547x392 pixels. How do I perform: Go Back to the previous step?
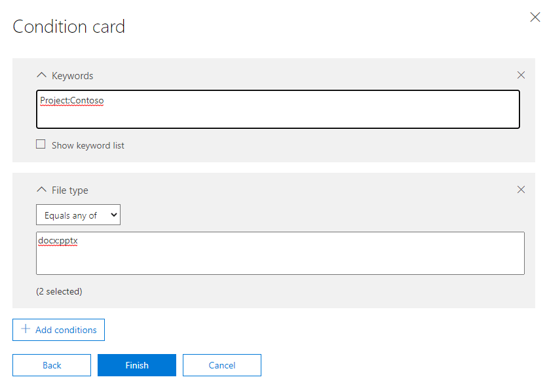[x=52, y=365]
